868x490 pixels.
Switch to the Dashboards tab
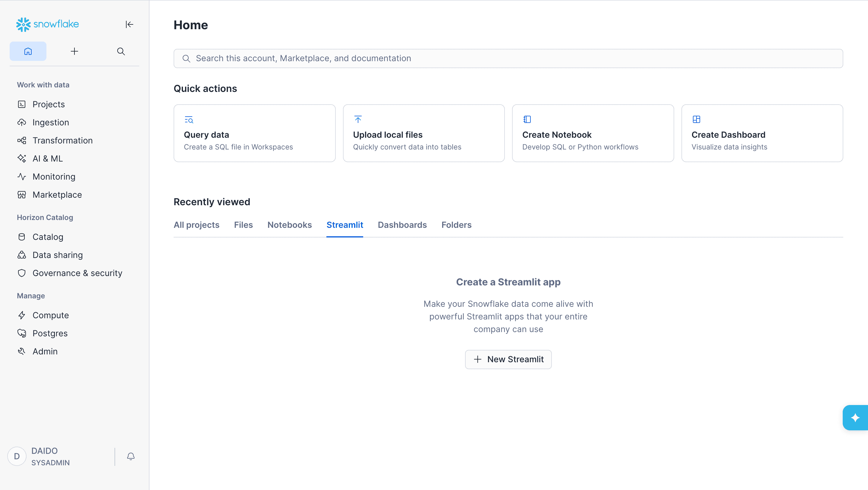[x=402, y=225]
